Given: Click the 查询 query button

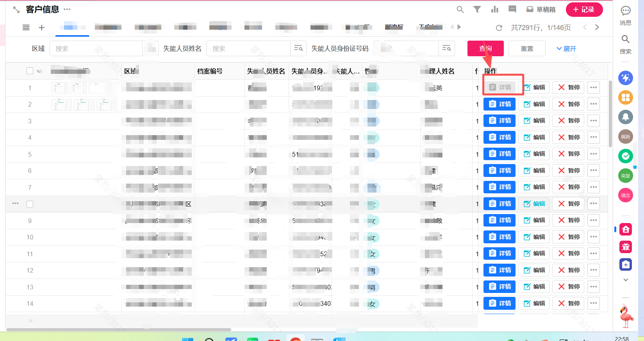Looking at the screenshot, I should pos(485,48).
